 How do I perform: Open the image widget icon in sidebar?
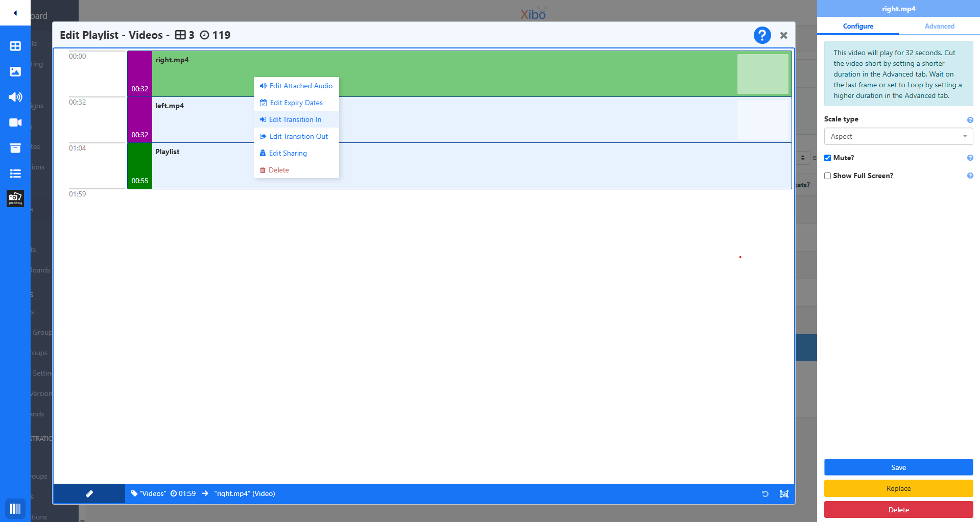(x=15, y=71)
